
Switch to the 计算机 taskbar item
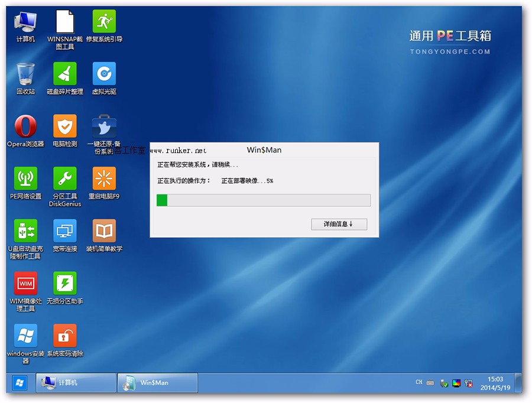click(76, 383)
